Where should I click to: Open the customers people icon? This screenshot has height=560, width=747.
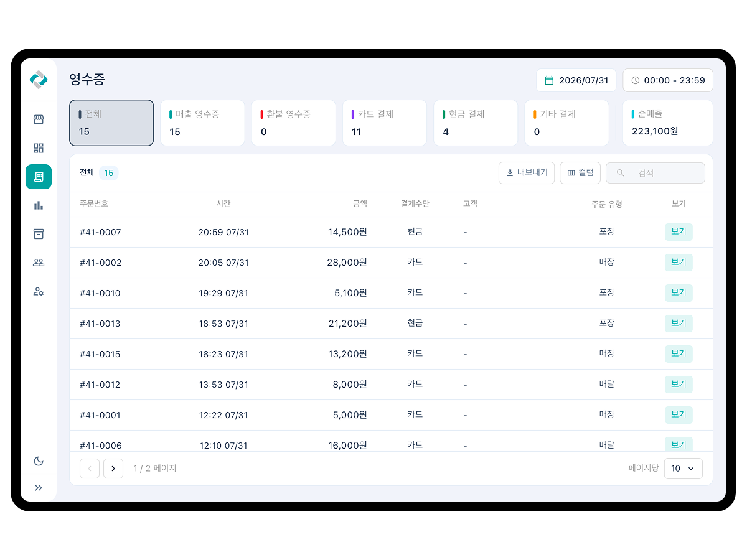(39, 263)
